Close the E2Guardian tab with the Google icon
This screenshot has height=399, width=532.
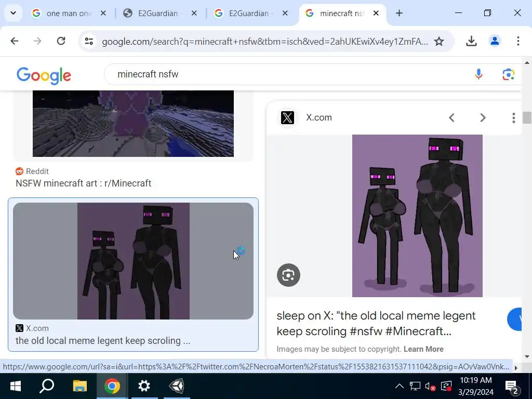tap(285, 13)
